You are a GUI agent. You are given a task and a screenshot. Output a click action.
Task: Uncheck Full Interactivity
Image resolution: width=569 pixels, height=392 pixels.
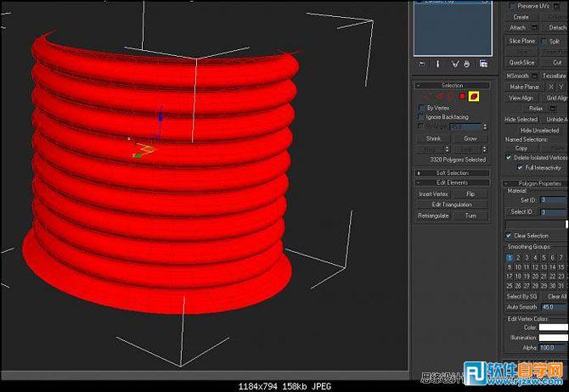pos(520,167)
